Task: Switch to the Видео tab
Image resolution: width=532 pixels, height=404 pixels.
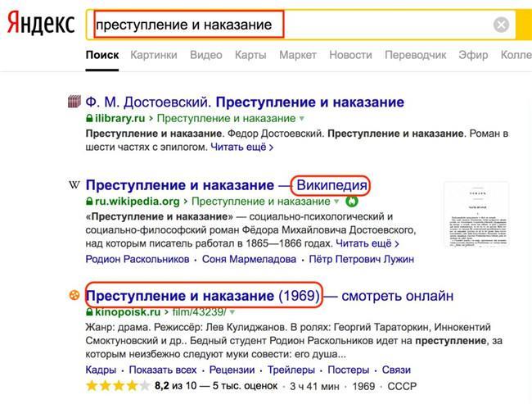Action: pyautogui.click(x=206, y=55)
